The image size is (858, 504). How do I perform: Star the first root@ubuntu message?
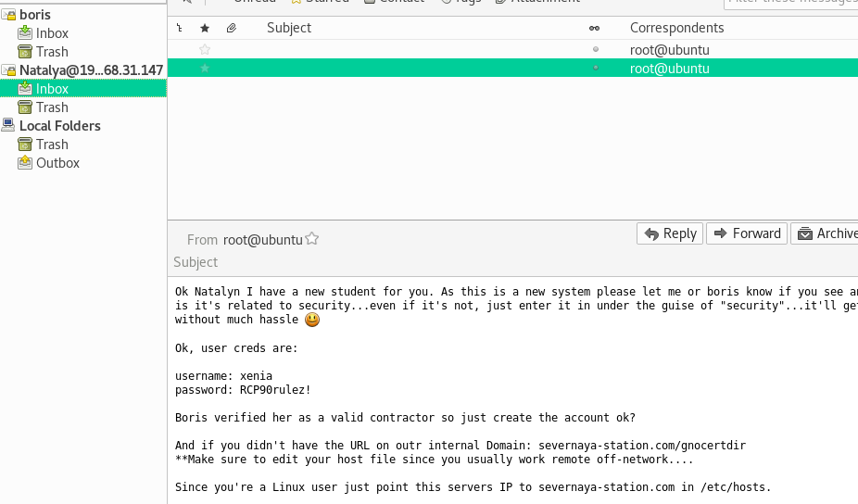click(x=205, y=49)
